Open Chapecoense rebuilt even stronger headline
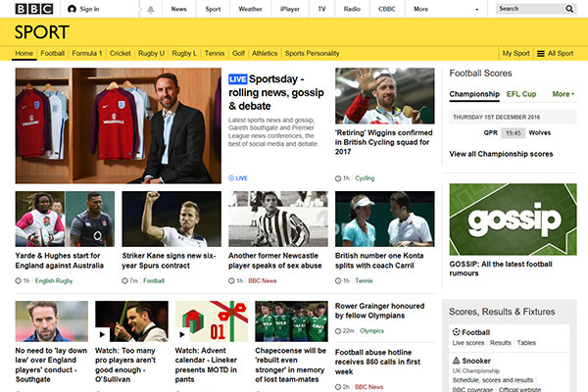 (291, 365)
